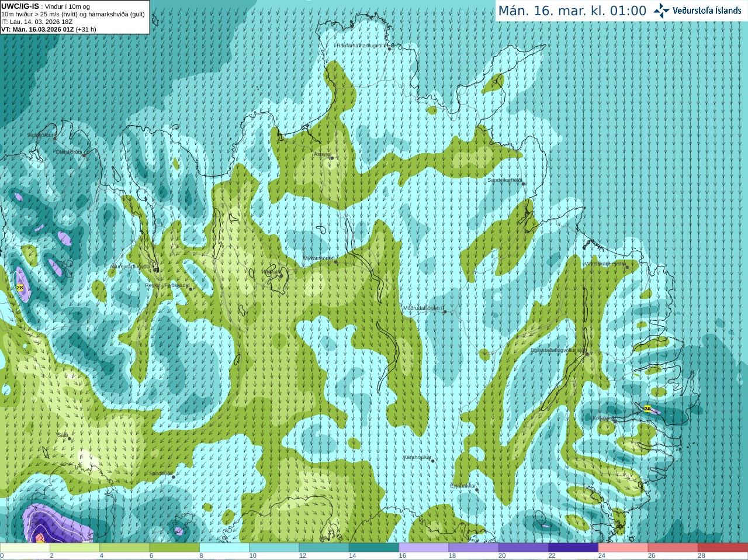This screenshot has height=560, width=748.
Task: Click the dark indigo 22–24 m/s legend swatch
Action: point(573,548)
